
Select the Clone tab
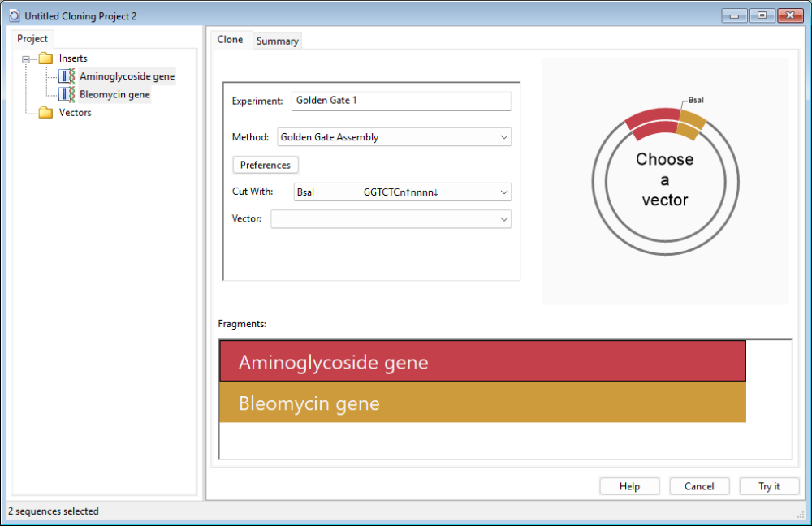click(x=230, y=39)
